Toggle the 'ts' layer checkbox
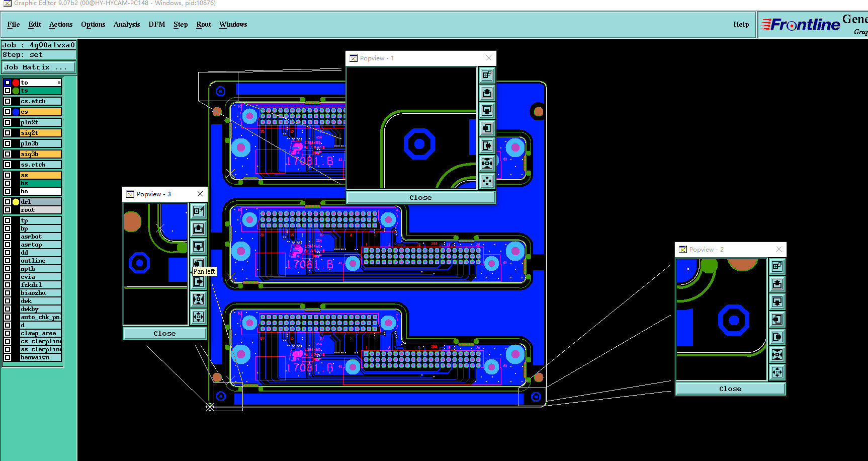 (8, 91)
